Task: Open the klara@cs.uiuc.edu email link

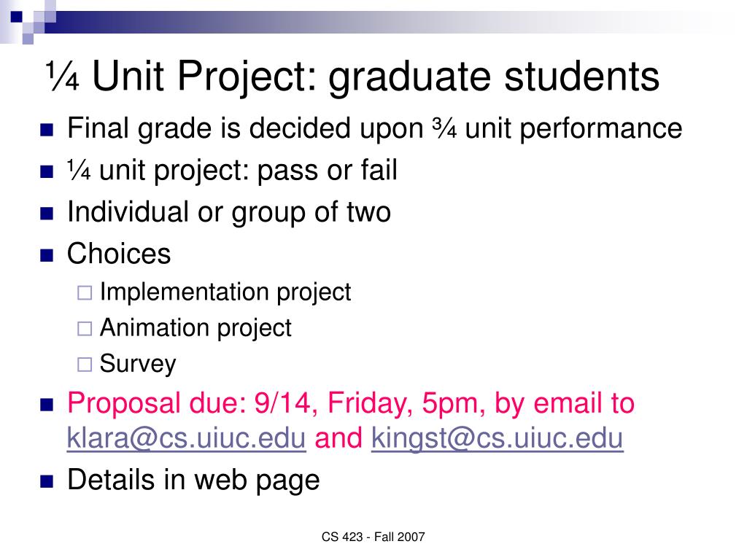Action: (186, 437)
